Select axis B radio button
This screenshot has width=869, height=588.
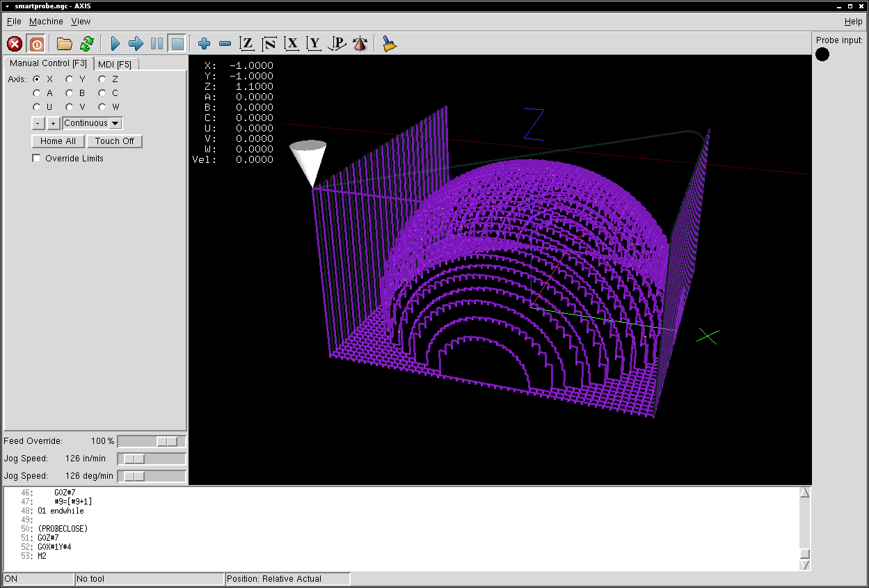click(x=70, y=93)
